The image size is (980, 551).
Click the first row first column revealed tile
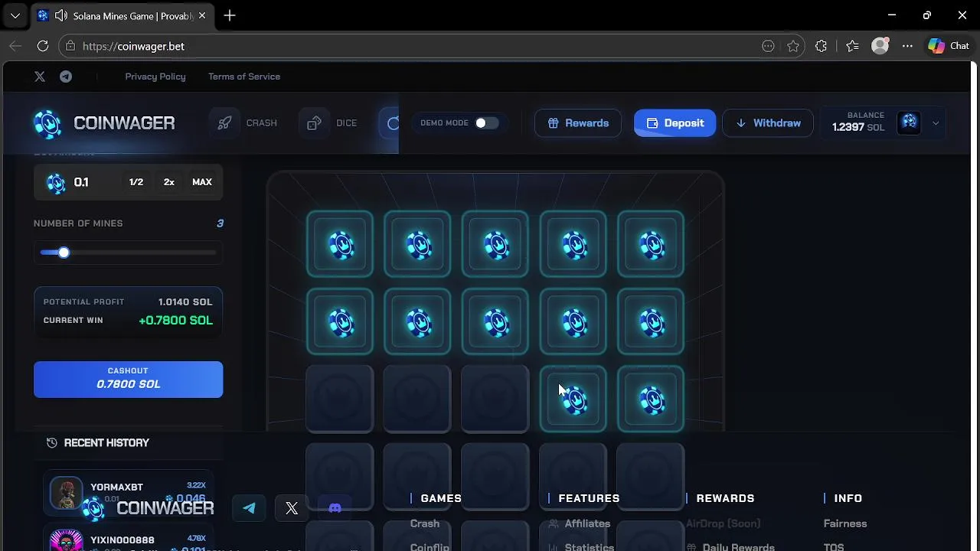coord(340,244)
